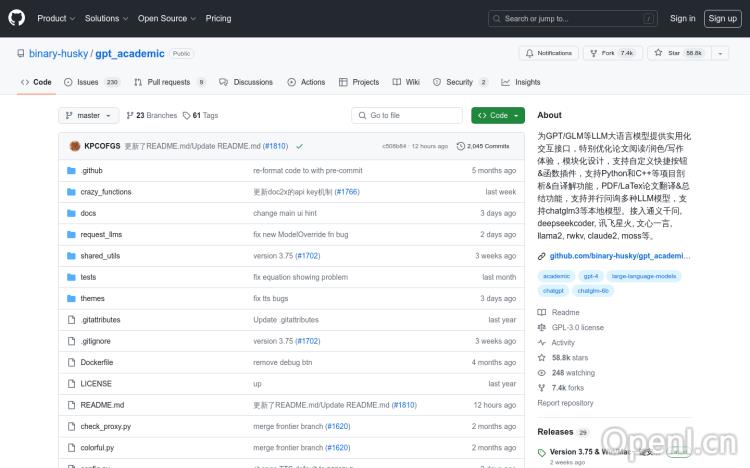The image size is (750, 468).
Task: Open the Star list dropdown arrow
Action: pos(719,53)
